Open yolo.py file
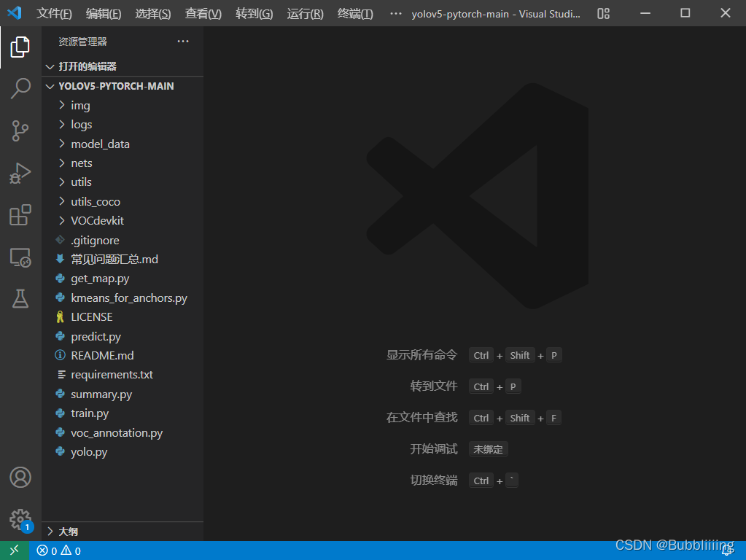The width and height of the screenshot is (746, 560). click(x=123, y=452)
